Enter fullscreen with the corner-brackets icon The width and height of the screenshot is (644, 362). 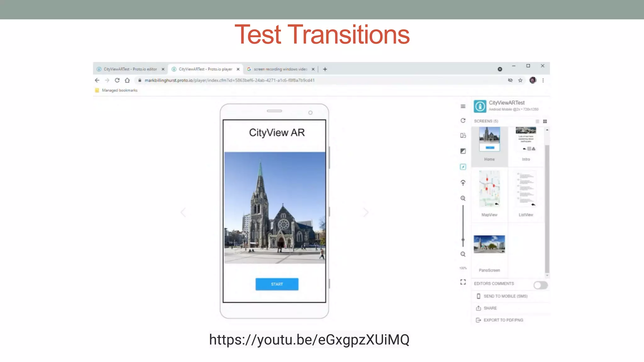[463, 282]
